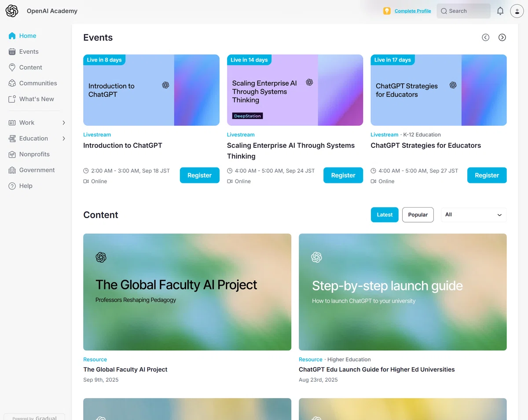Viewport: 528px width, 420px height.
Task: Click Live in 8 days badge
Action: pos(104,60)
